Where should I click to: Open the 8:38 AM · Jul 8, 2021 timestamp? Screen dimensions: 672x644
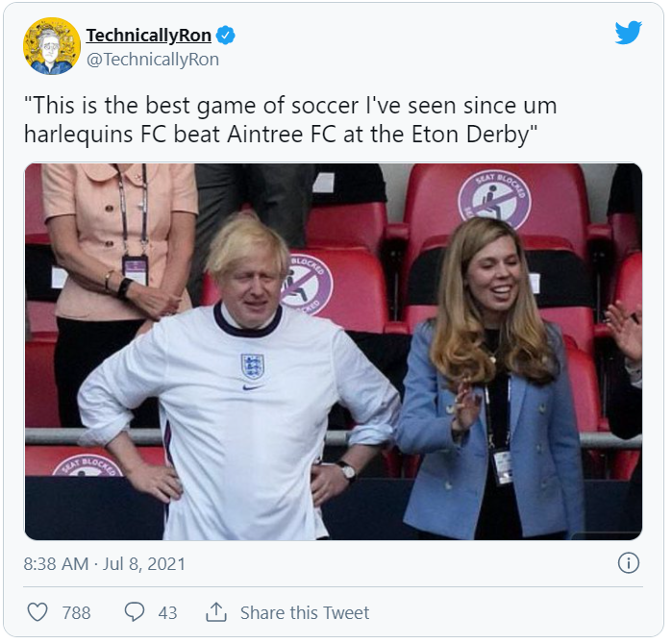pyautogui.click(x=105, y=563)
